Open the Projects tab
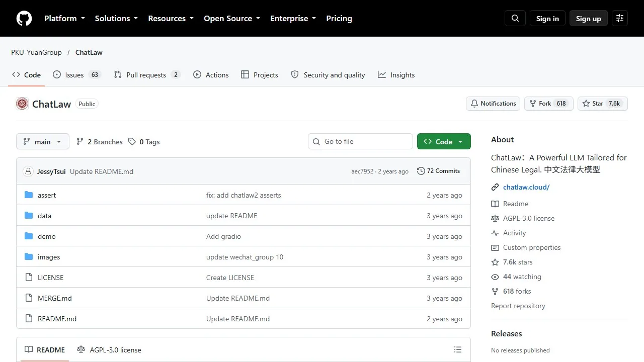This screenshot has height=362, width=644. point(260,75)
